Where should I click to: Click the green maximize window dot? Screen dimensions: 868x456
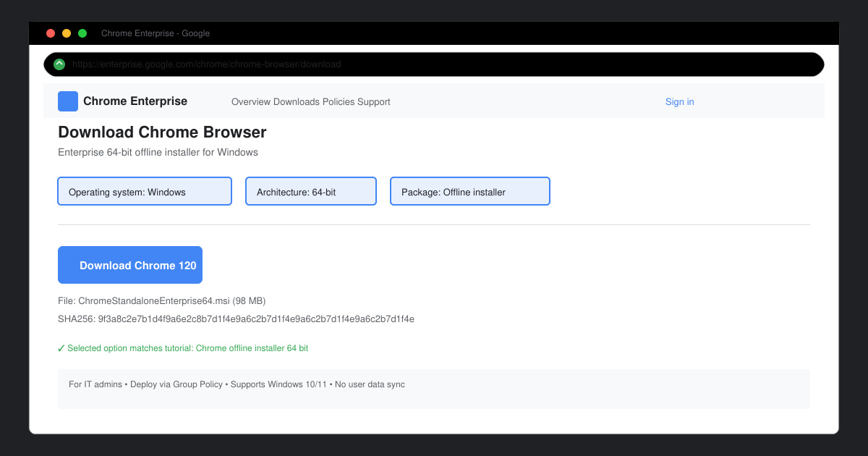tap(82, 33)
